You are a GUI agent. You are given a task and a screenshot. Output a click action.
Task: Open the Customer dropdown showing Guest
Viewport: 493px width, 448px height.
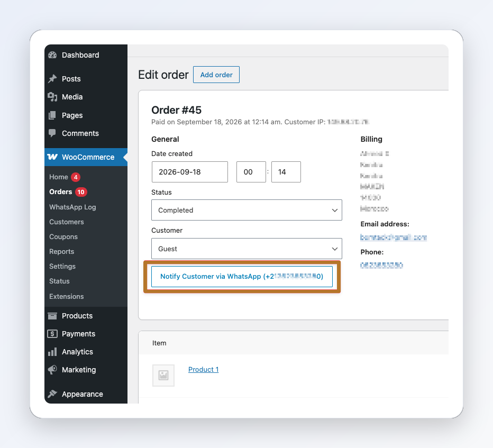point(246,249)
